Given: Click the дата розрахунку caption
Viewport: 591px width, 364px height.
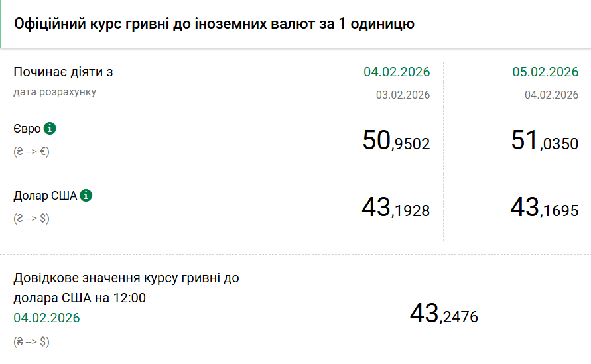Looking at the screenshot, I should (x=54, y=91).
